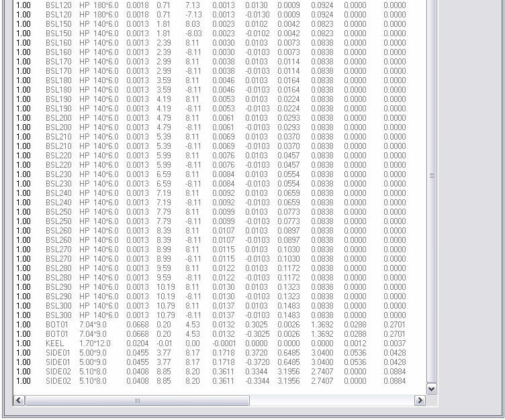
Task: Click -0.0103 in the BSL190 row
Action: click(x=257, y=109)
